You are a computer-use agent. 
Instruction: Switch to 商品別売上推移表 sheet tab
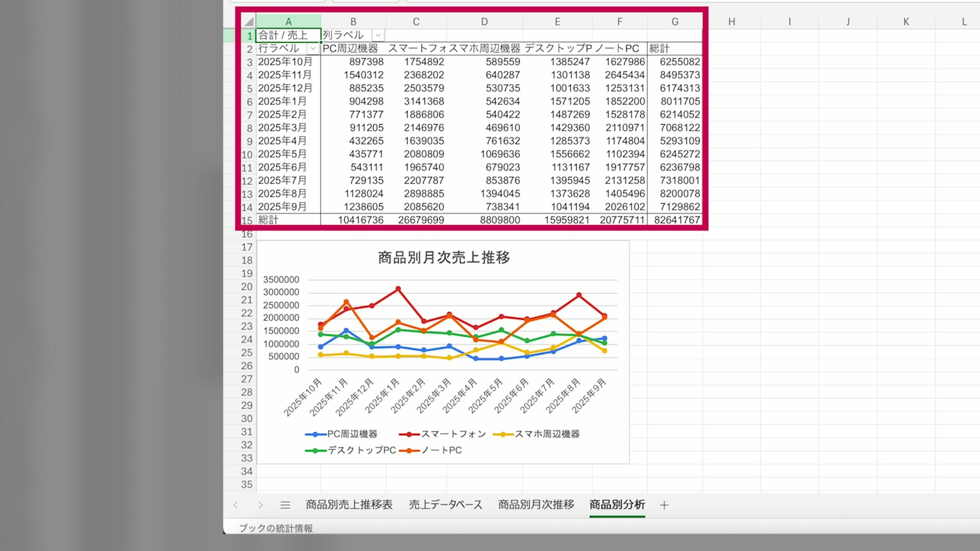pyautogui.click(x=349, y=505)
